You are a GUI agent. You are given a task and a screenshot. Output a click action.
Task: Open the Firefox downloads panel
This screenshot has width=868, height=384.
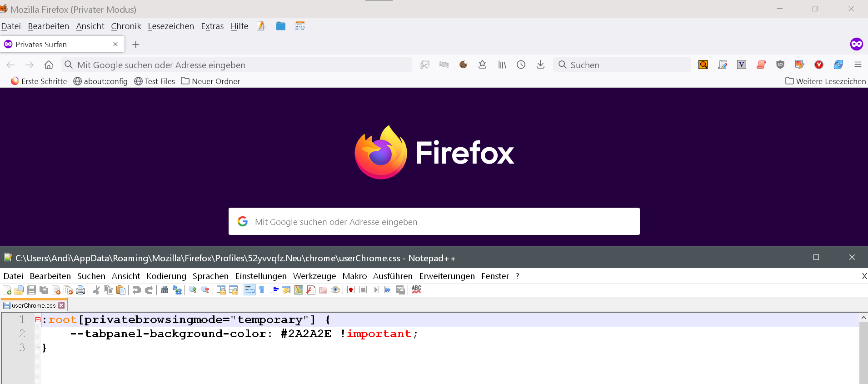[x=540, y=65]
